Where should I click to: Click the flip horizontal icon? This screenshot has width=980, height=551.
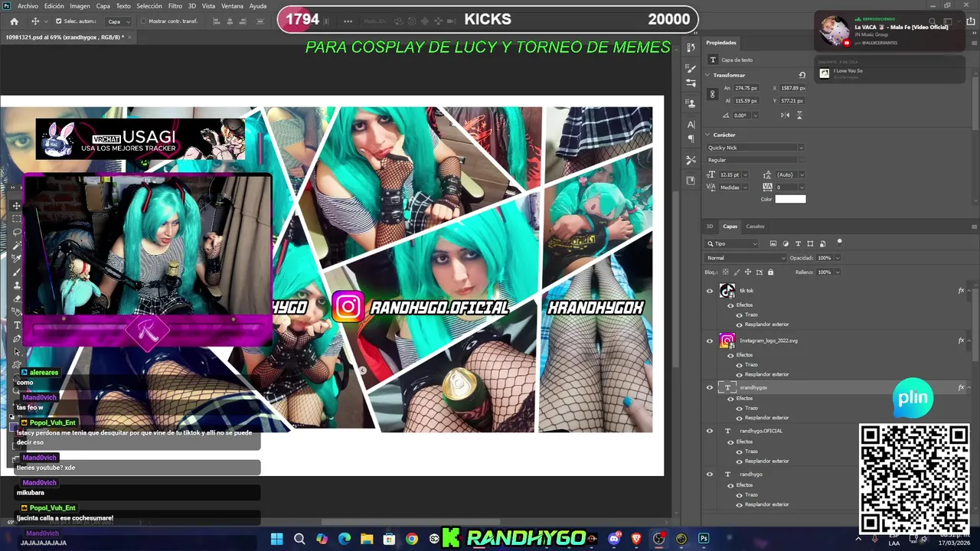pos(786,115)
